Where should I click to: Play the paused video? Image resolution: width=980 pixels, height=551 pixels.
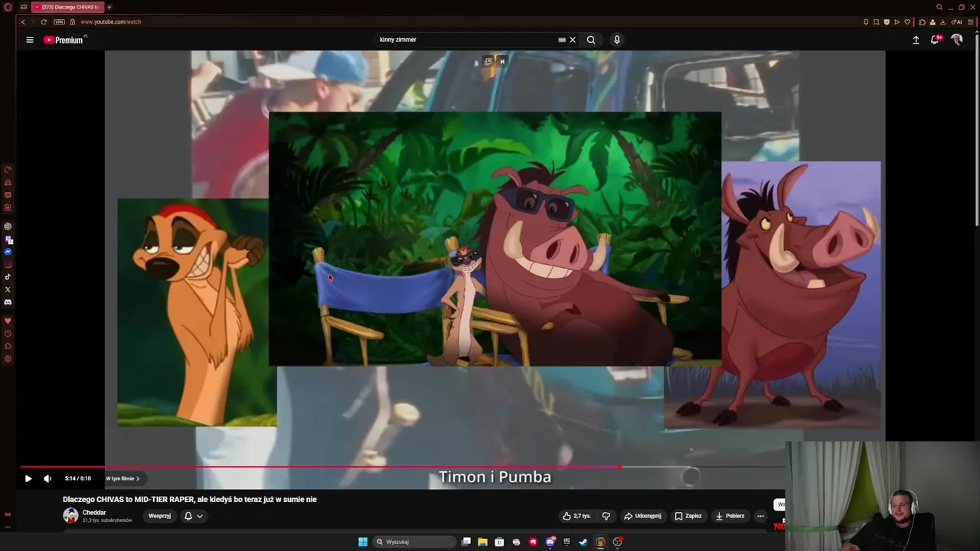28,478
